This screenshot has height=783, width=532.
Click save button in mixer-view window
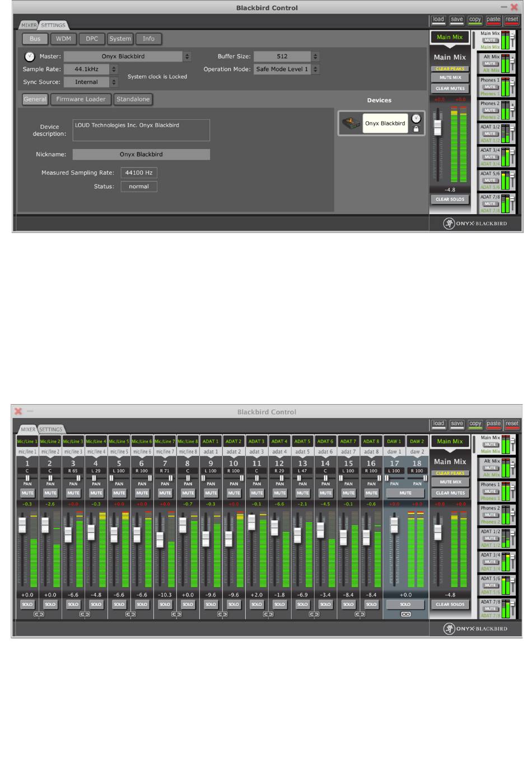click(457, 424)
